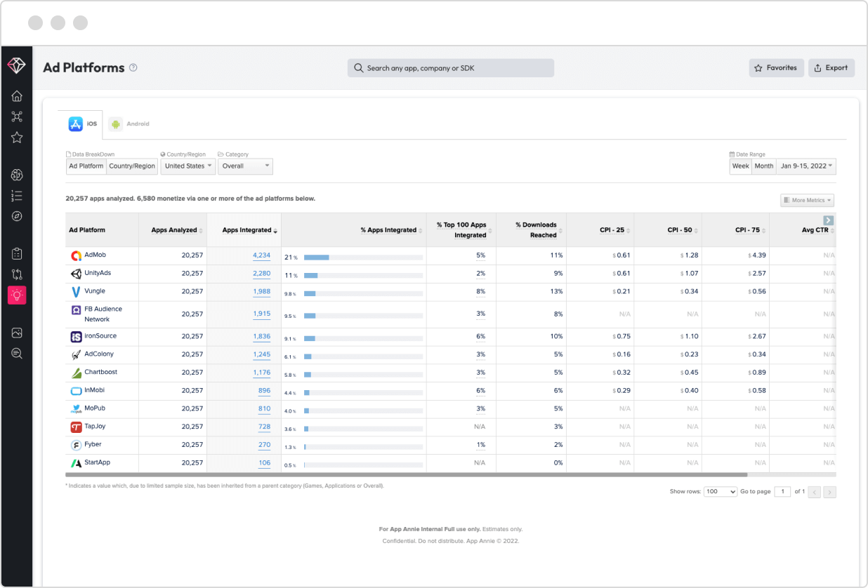Click the Vungle logo icon

click(76, 291)
